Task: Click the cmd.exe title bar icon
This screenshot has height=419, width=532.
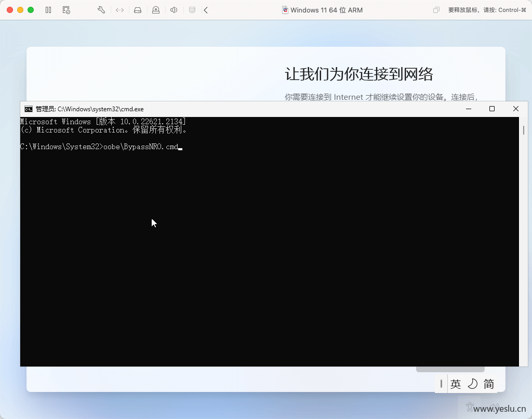Action: coord(29,109)
